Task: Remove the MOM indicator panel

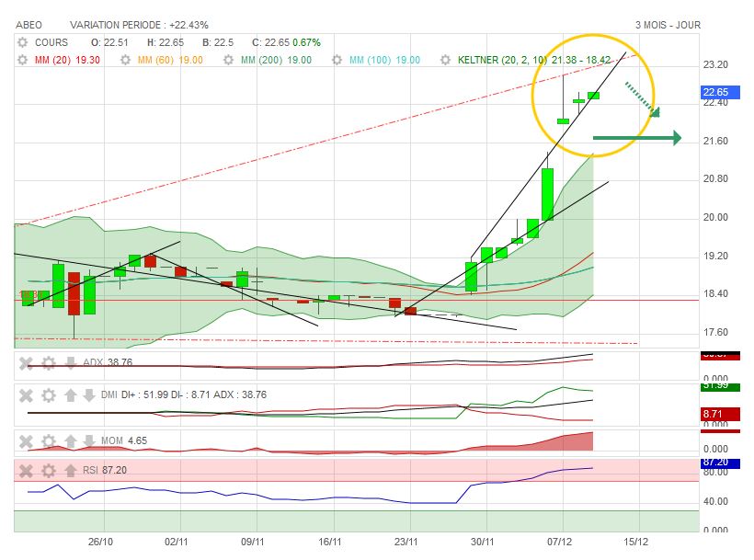Action: pyautogui.click(x=26, y=440)
